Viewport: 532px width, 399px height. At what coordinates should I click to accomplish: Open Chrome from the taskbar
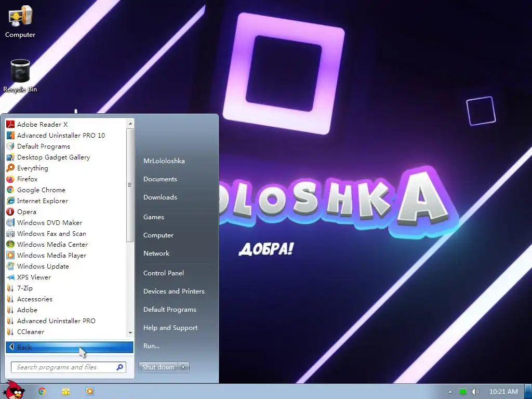pos(42,391)
